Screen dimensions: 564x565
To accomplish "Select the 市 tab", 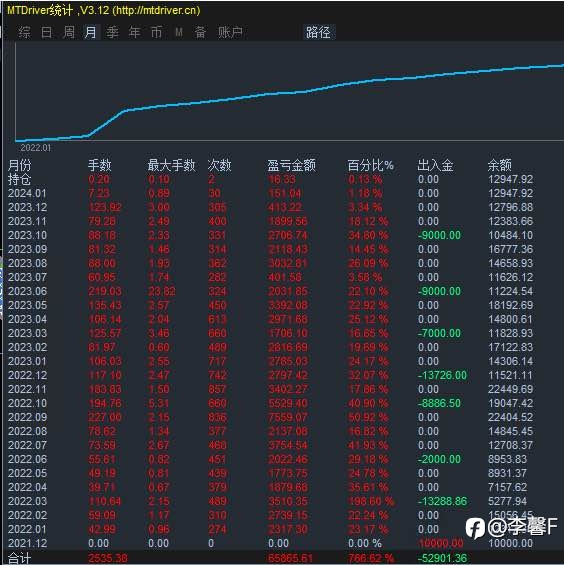I will pyautogui.click(x=156, y=32).
